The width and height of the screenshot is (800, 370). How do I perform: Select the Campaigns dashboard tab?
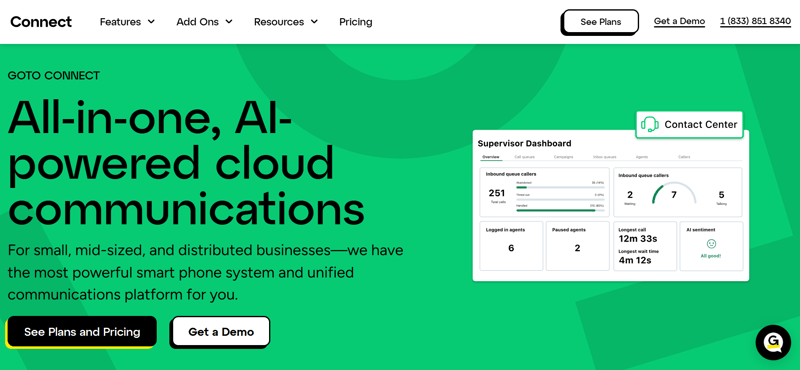tap(564, 157)
